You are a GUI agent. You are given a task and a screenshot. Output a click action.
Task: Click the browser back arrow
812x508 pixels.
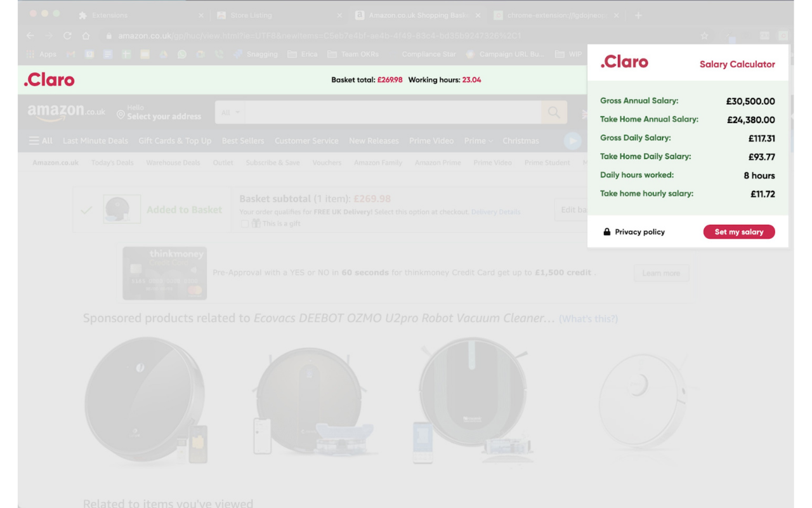click(30, 36)
